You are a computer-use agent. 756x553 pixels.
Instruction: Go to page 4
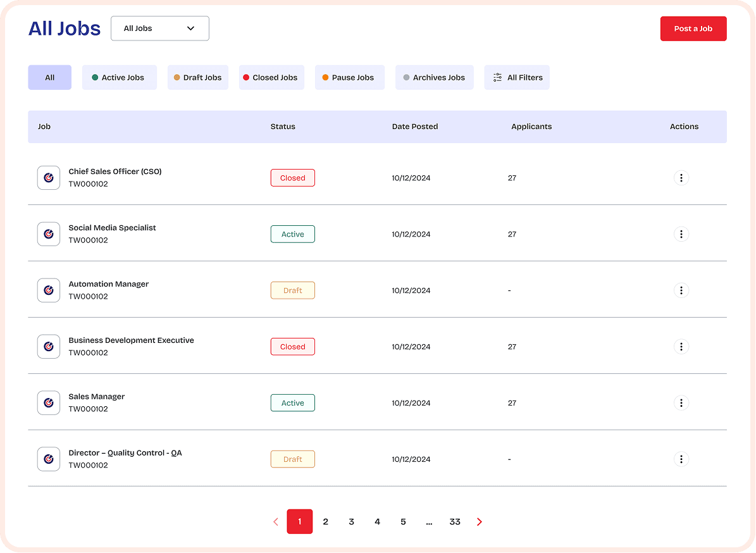pos(378,521)
